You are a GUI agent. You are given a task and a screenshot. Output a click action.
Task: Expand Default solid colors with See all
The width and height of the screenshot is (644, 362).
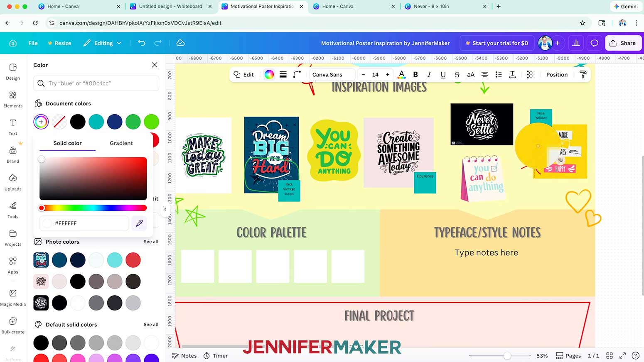[x=151, y=325]
